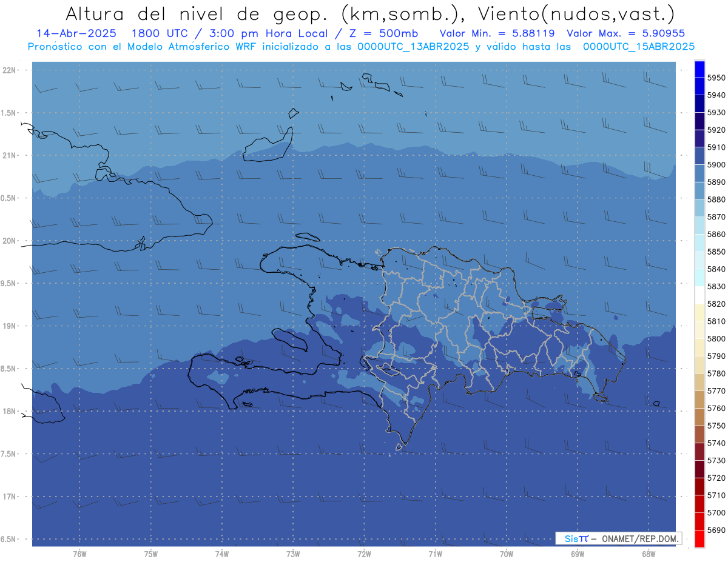Click the '5860' legend value

[716, 234]
